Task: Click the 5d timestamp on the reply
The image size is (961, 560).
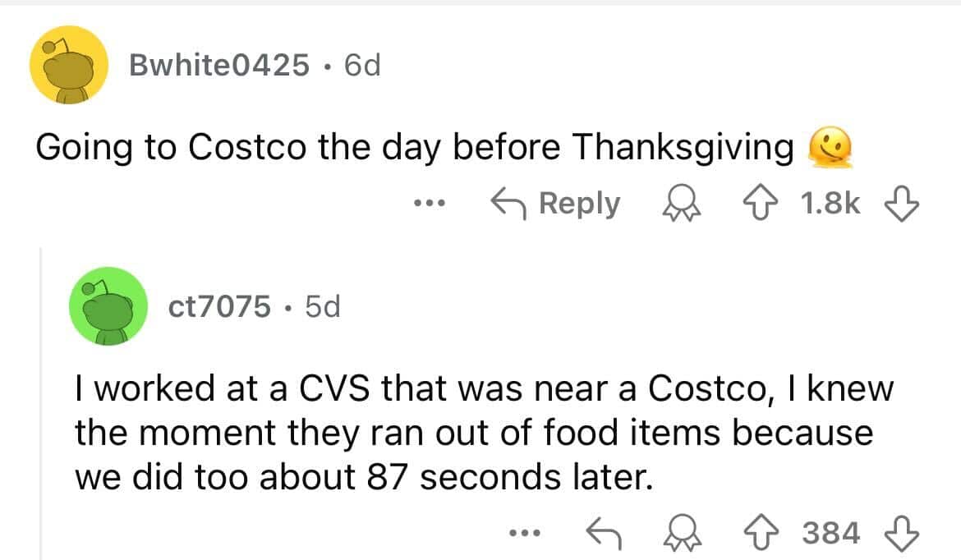Action: pyautogui.click(x=321, y=306)
